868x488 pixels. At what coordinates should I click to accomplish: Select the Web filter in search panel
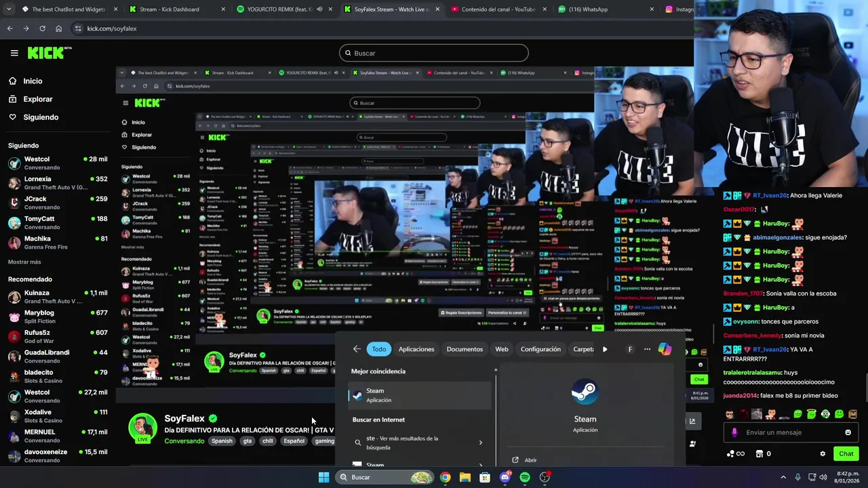pyautogui.click(x=502, y=349)
